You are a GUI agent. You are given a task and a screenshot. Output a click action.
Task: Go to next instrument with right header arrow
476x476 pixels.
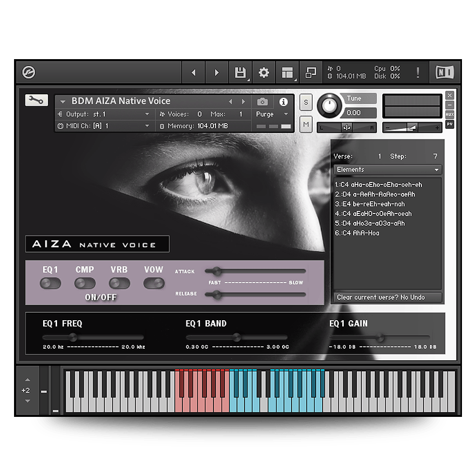pos(216,73)
